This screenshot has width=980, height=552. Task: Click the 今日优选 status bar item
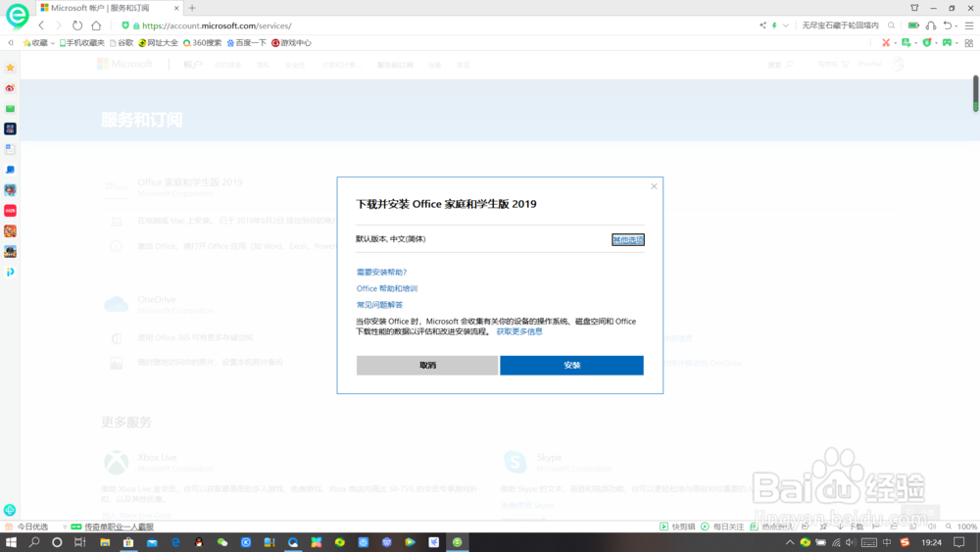[x=26, y=527]
